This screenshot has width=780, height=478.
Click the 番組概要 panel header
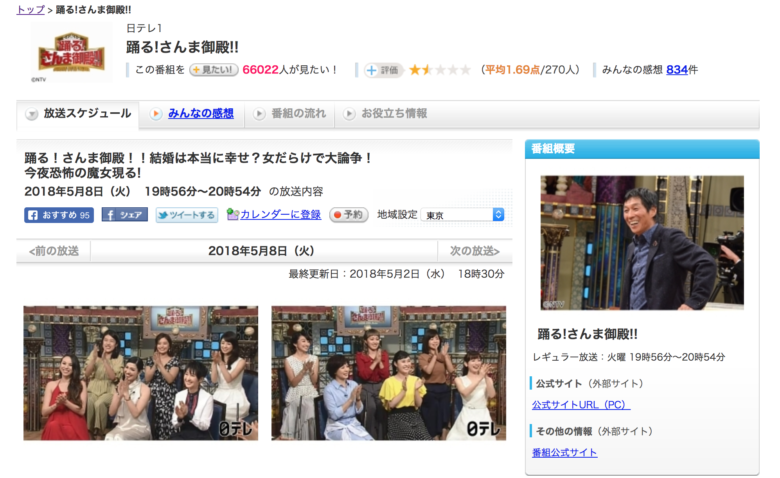[642, 149]
